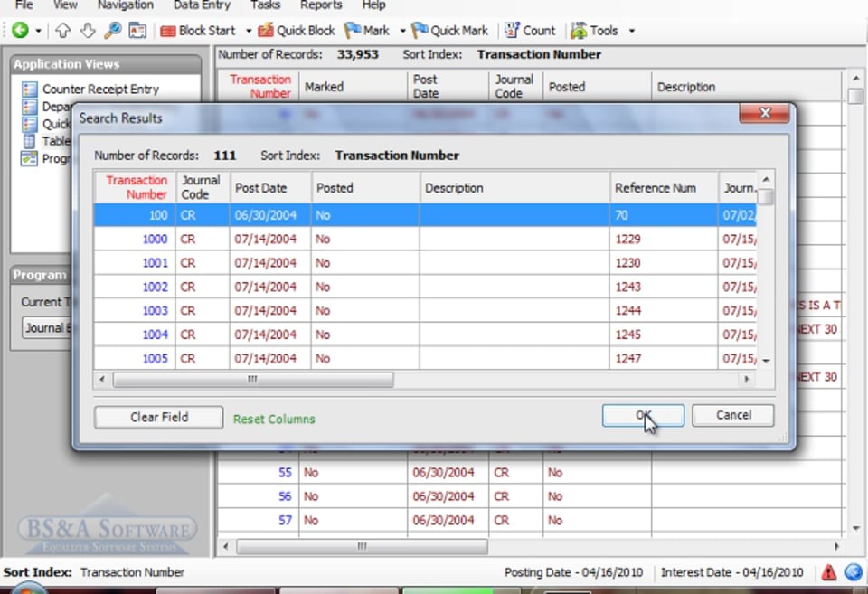Click the down arrow navigation icon
This screenshot has width=868, height=594.
pyautogui.click(x=88, y=30)
